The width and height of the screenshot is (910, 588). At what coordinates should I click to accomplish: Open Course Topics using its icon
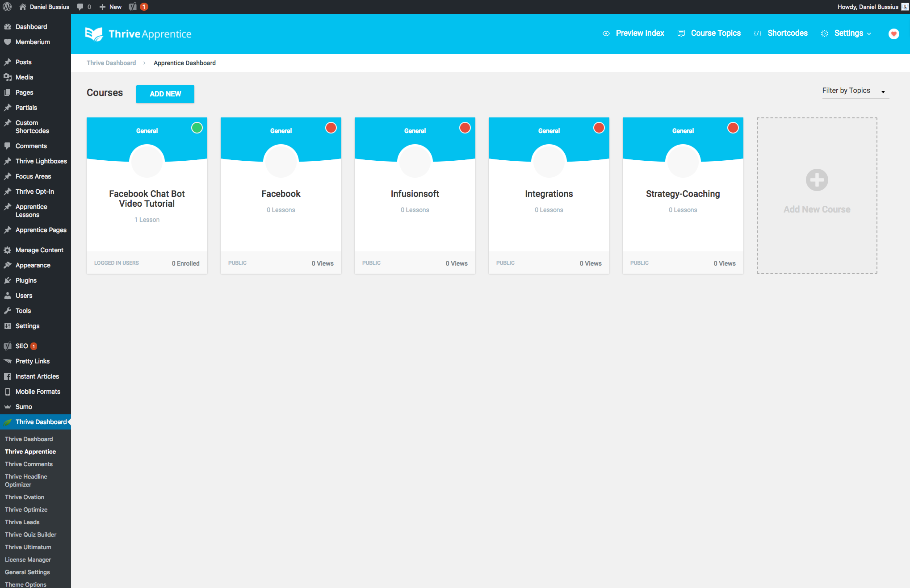681,33
